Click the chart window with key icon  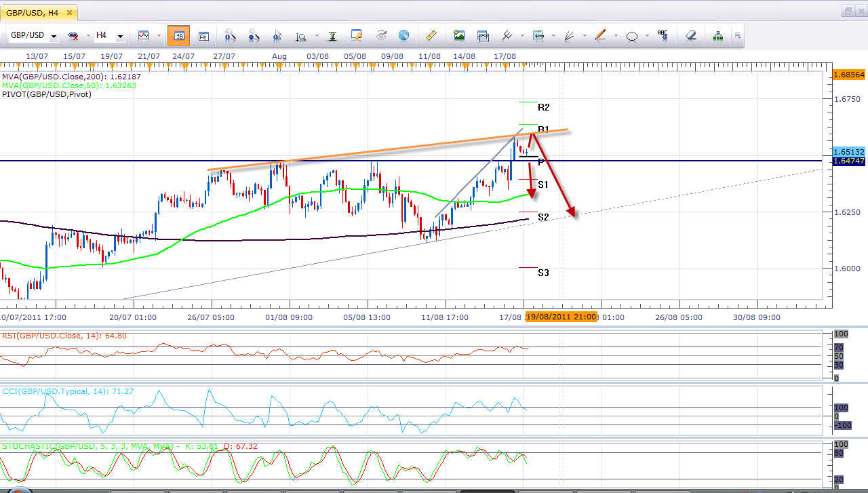coord(357,35)
